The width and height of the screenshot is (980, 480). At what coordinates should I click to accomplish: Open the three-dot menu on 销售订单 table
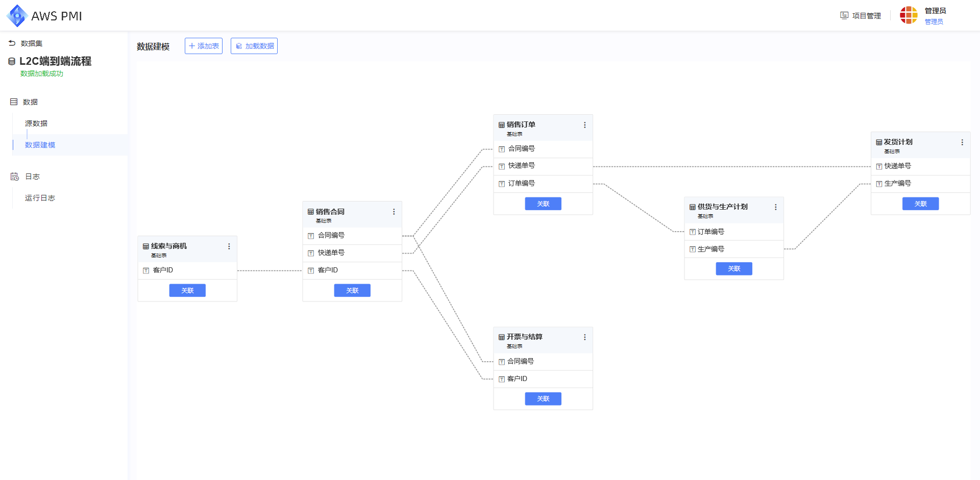[584, 125]
